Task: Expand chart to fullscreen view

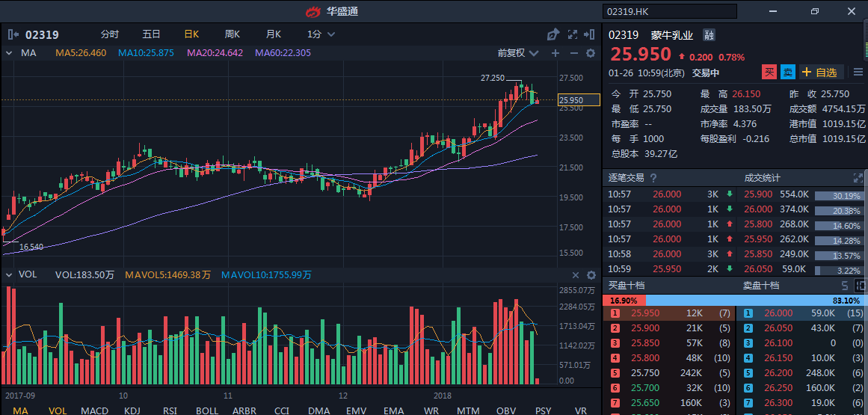Action: tap(573, 34)
